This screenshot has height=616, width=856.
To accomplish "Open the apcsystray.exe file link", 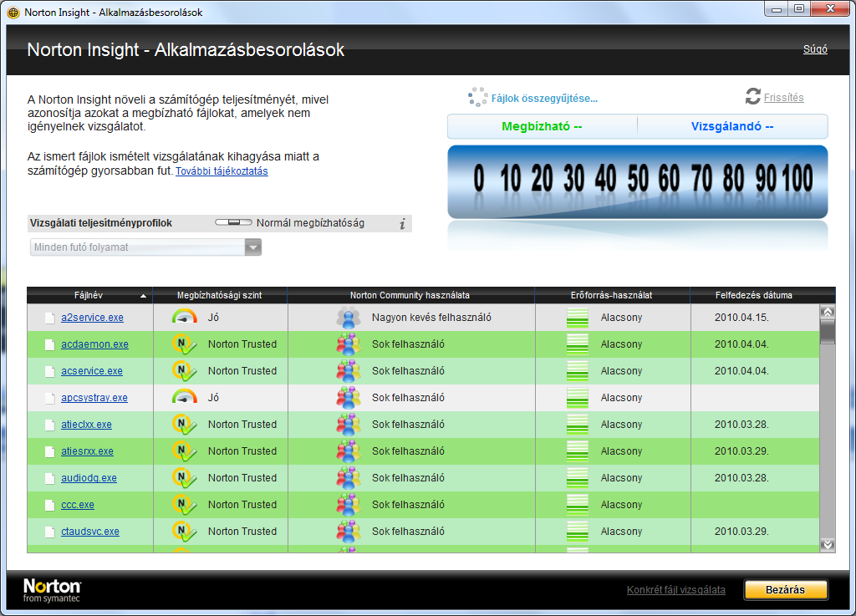I will coord(94,398).
